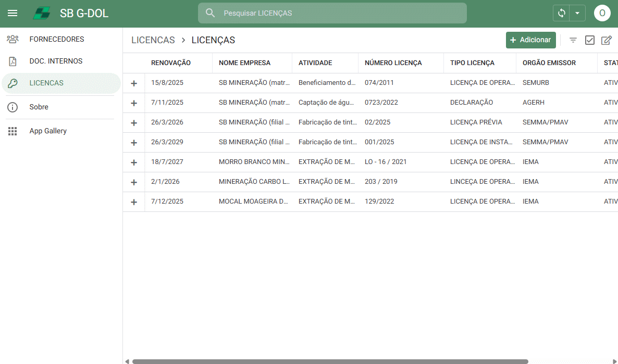Screen dimensions: 618x364
Task: Expand the MOCAL MOAGEIRA record row
Action: [x=134, y=202]
